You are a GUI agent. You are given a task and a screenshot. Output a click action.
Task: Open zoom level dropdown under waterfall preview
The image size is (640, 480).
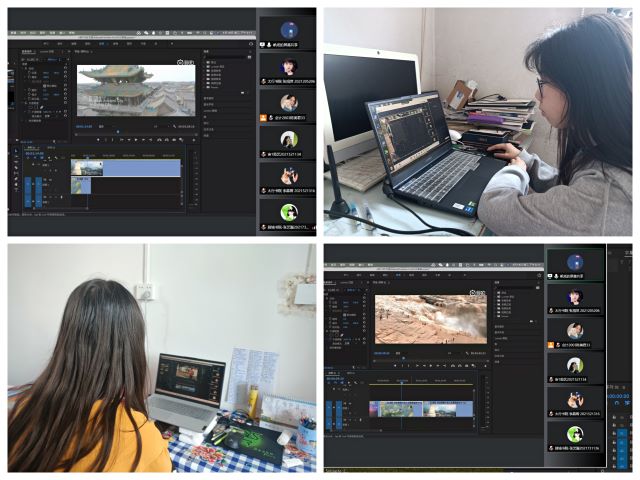pos(399,353)
